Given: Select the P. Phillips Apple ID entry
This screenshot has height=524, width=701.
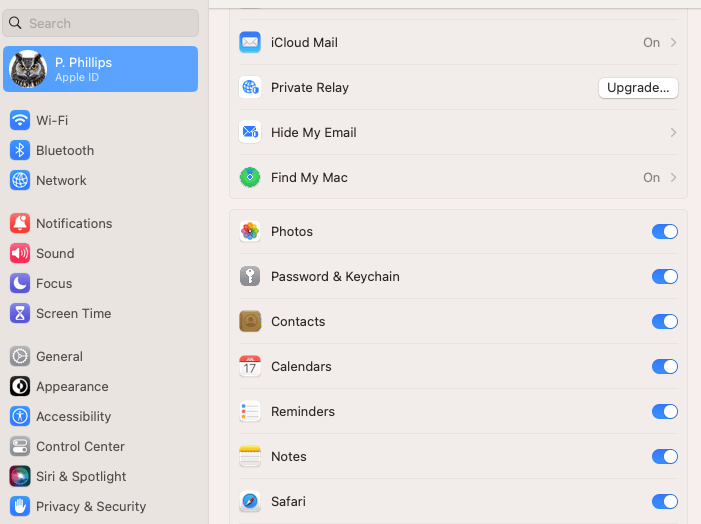Looking at the screenshot, I should [x=100, y=69].
